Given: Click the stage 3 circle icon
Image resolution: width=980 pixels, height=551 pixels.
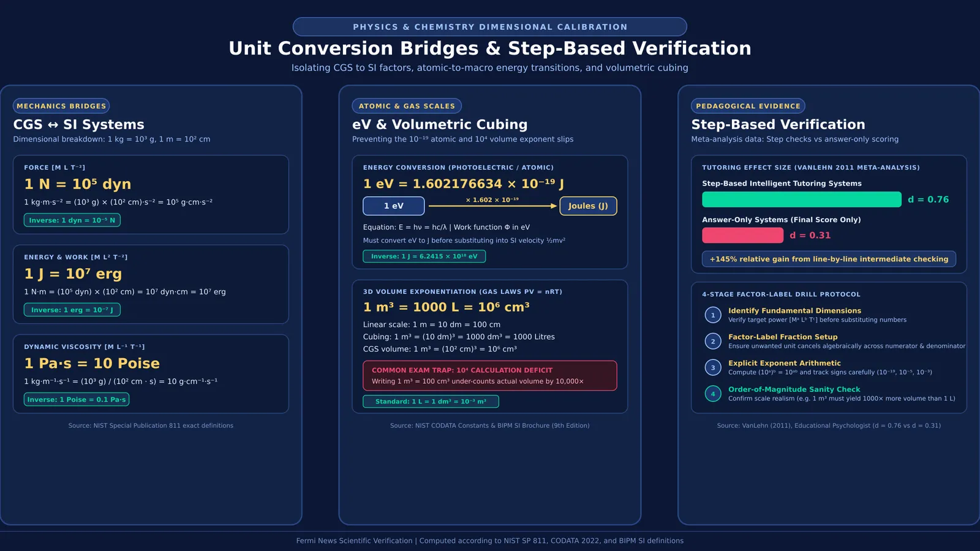Looking at the screenshot, I should pos(713,367).
